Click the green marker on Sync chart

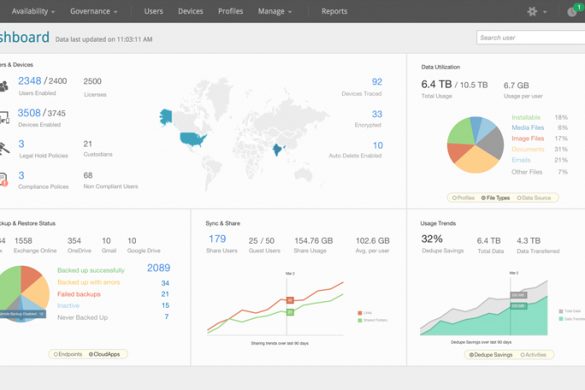[290, 312]
